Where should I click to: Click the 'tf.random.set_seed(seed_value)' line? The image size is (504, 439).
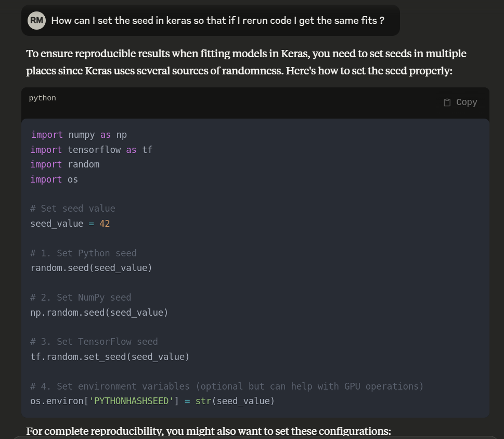click(x=110, y=357)
